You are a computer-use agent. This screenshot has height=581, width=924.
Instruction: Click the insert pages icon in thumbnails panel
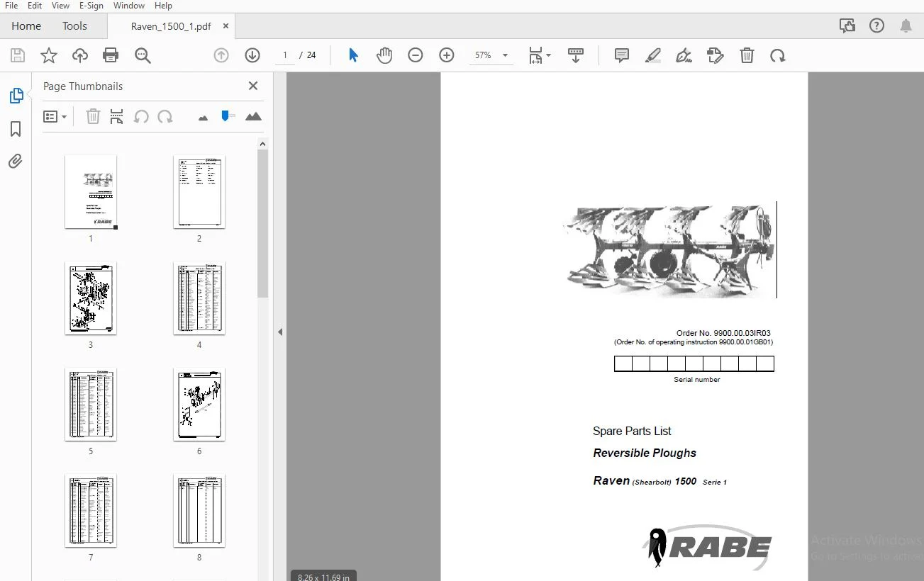coord(117,117)
